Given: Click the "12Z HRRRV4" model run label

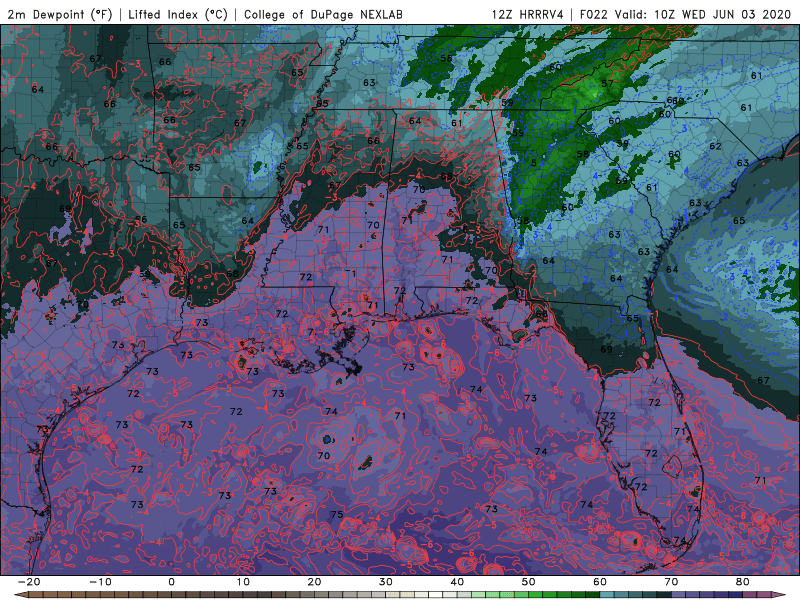Looking at the screenshot, I should [528, 14].
